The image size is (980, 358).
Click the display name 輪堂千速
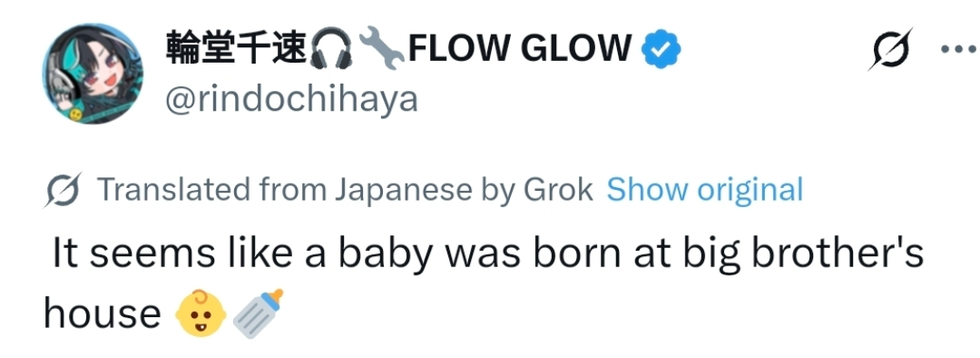point(236,49)
